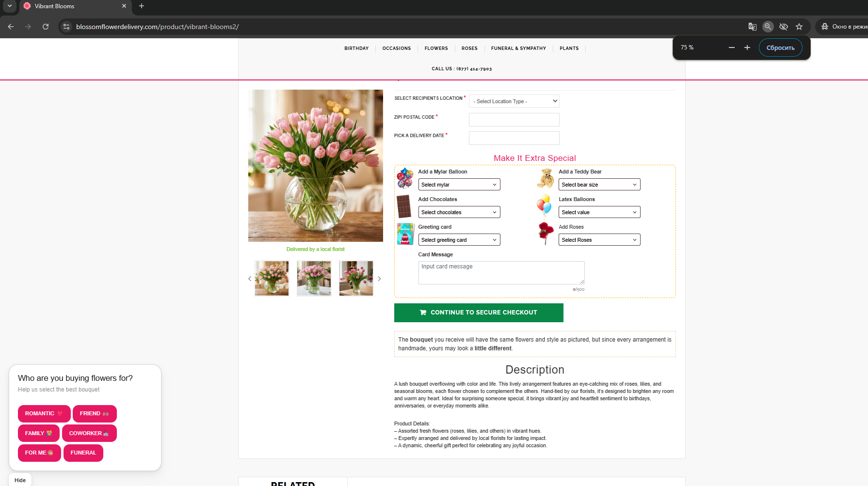Click the Mylar balloon product image
This screenshot has height=486, width=868.
405,178
